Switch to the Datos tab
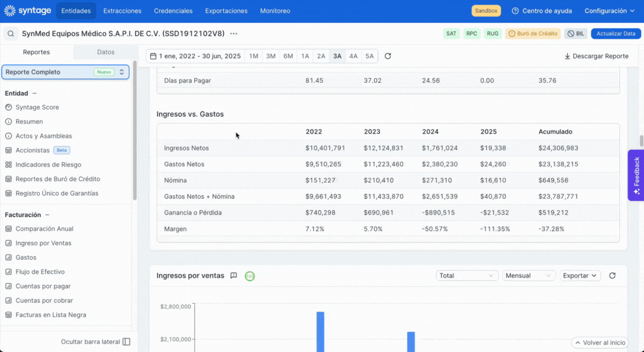The width and height of the screenshot is (644, 352). tap(105, 52)
